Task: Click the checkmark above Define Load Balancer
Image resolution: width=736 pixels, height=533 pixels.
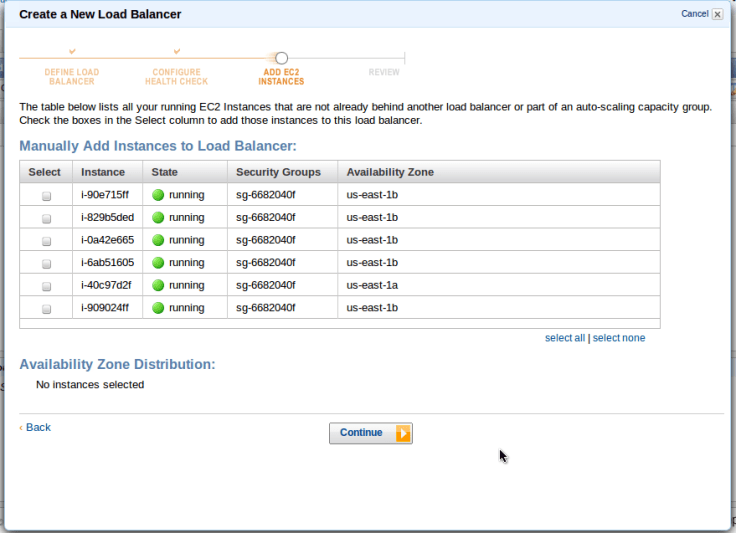Action: 72,51
